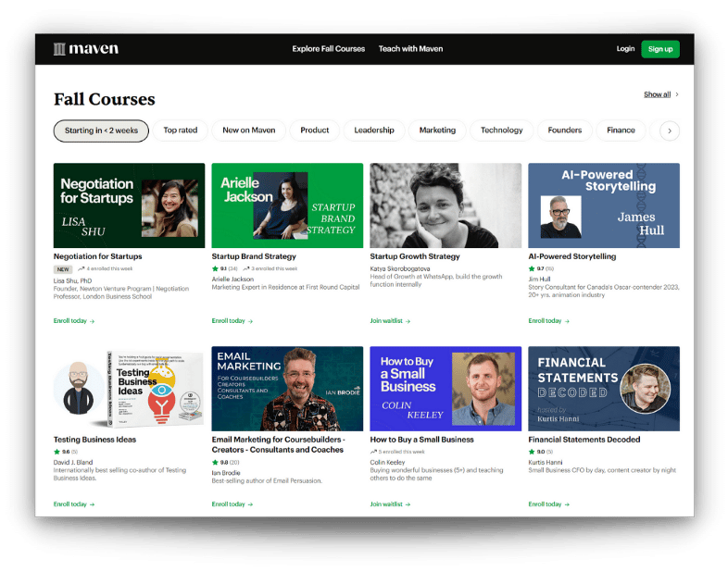
Task: Click the AI-Powered Storytelling course title
Action: pos(572,256)
